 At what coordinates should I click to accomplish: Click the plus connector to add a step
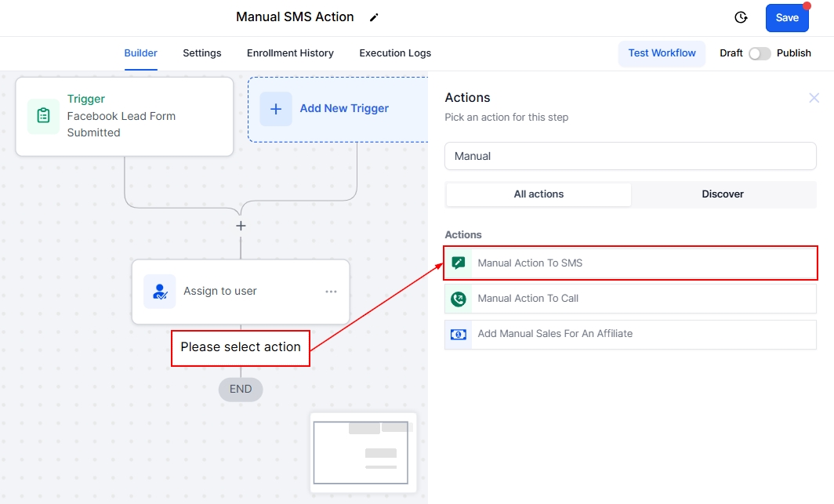[x=241, y=226]
